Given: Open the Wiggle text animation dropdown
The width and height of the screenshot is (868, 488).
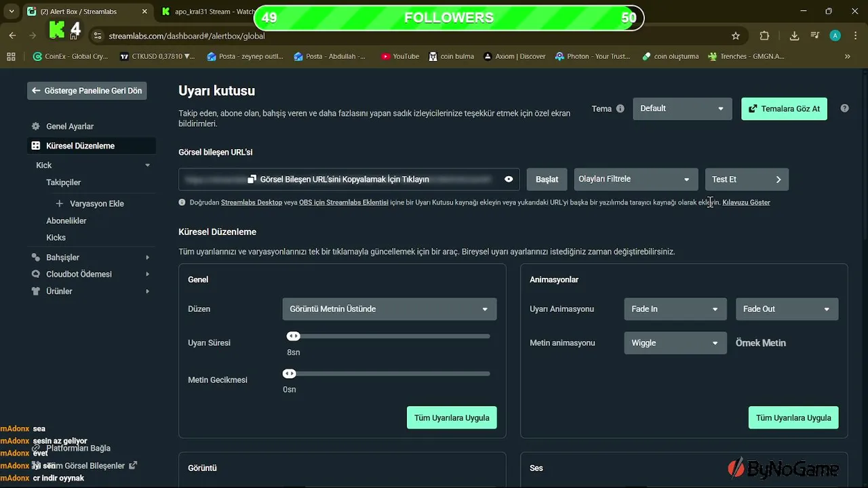Looking at the screenshot, I should (675, 343).
